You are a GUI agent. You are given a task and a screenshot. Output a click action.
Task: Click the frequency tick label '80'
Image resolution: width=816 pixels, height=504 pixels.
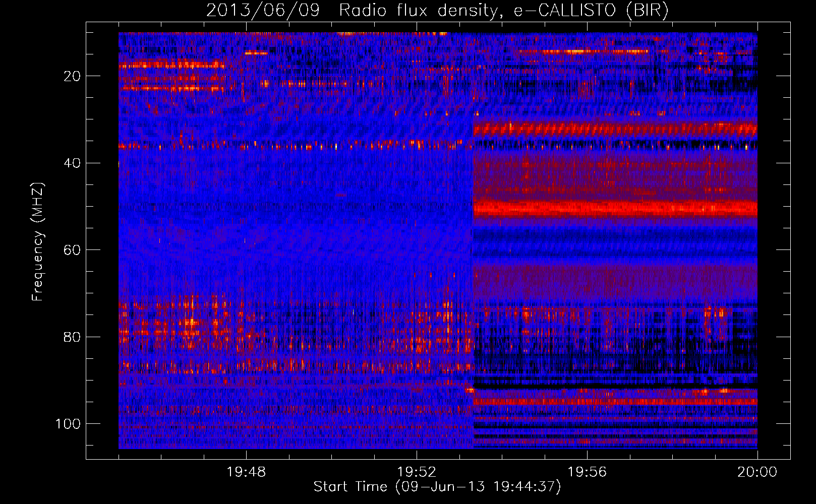72,337
